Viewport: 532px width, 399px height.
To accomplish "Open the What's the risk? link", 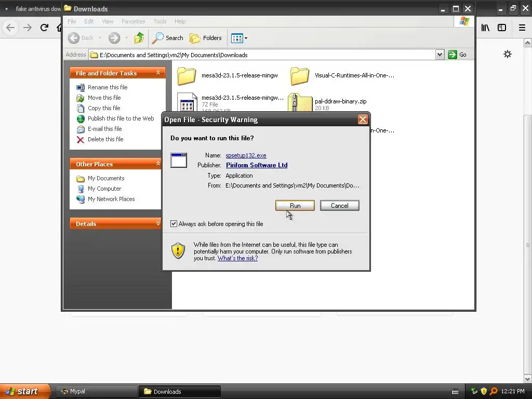I will click(237, 258).
